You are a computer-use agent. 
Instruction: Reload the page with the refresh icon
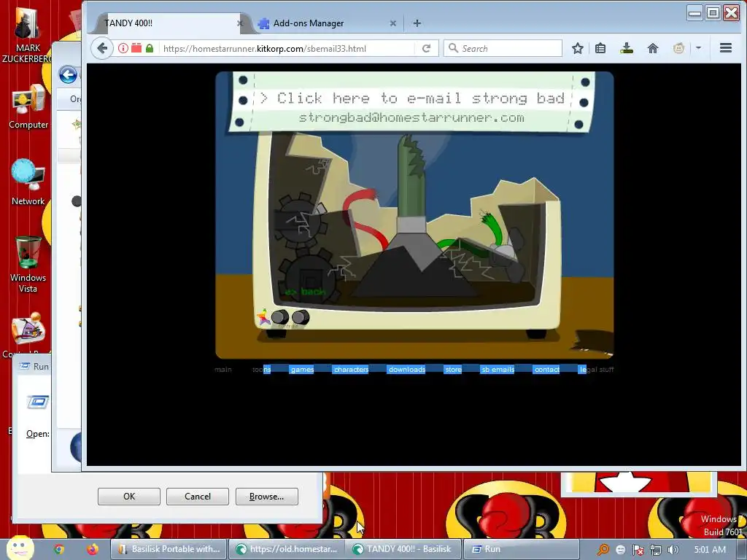(426, 48)
